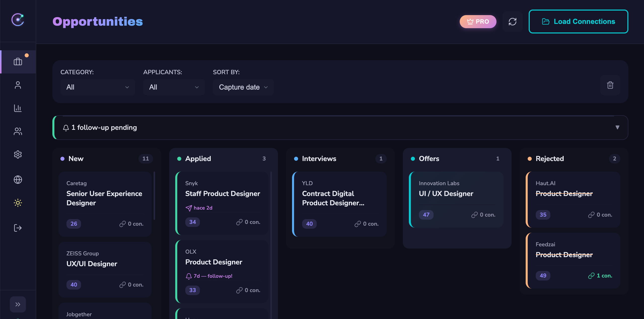The image size is (644, 319).
Task: Open the Applicants filter dropdown
Action: pos(174,87)
